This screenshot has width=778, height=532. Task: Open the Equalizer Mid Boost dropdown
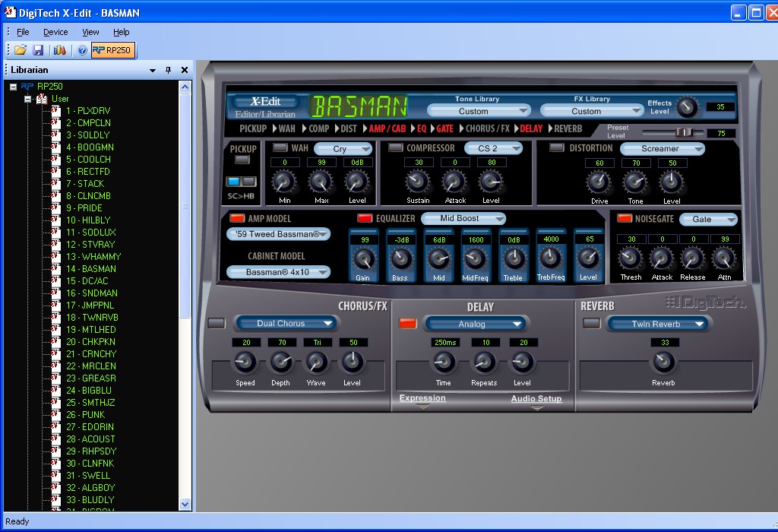[x=463, y=218]
